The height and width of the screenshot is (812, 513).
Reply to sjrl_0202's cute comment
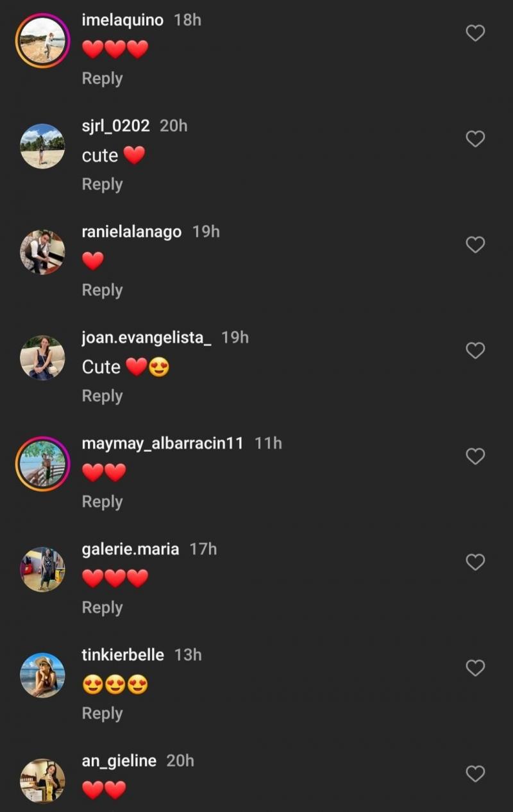click(102, 185)
